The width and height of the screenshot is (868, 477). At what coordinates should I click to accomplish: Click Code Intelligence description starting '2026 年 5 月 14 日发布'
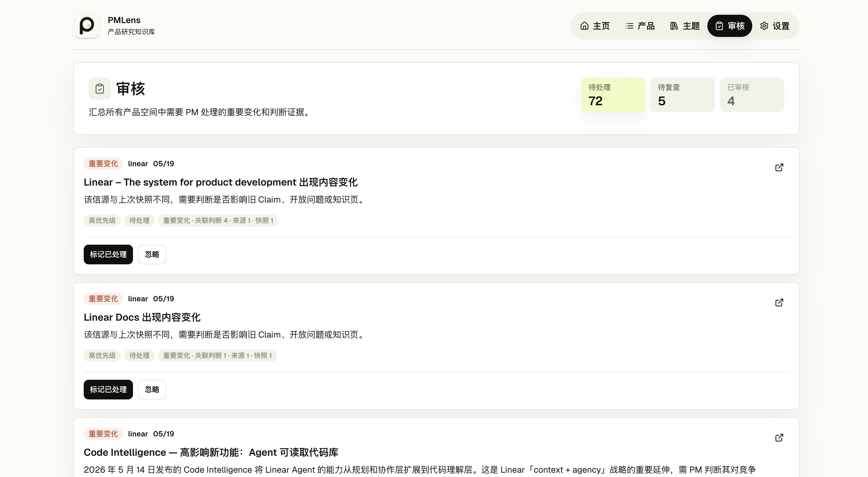pyautogui.click(x=420, y=470)
